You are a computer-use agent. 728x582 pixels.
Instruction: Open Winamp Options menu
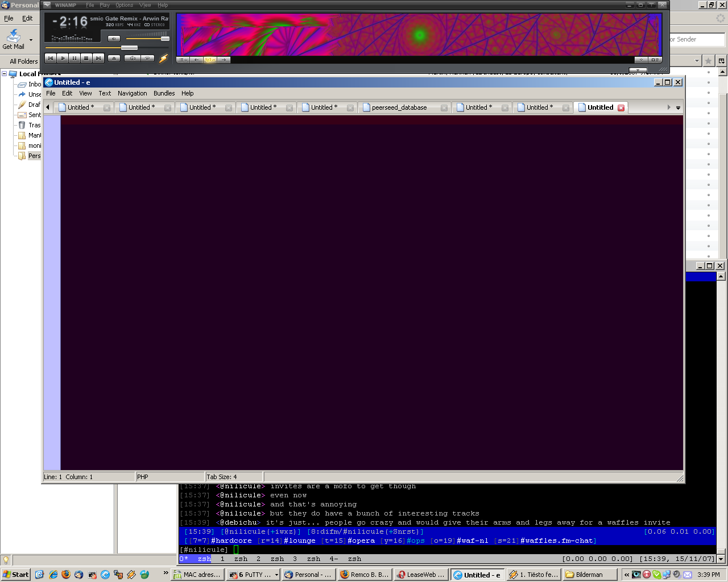(124, 5)
